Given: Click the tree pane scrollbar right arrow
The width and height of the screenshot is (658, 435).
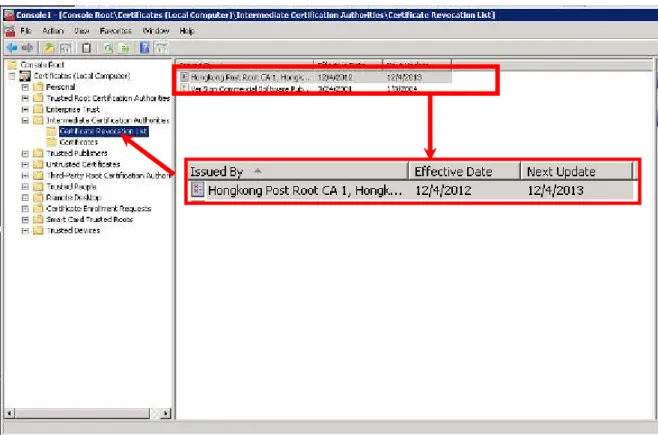Looking at the screenshot, I should click(x=166, y=414).
